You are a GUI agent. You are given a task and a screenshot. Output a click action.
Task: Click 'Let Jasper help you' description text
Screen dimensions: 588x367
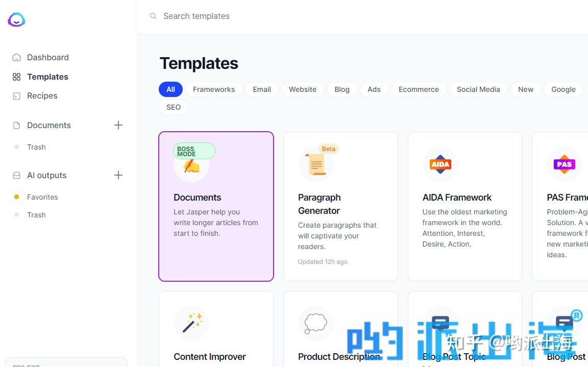[215, 223]
